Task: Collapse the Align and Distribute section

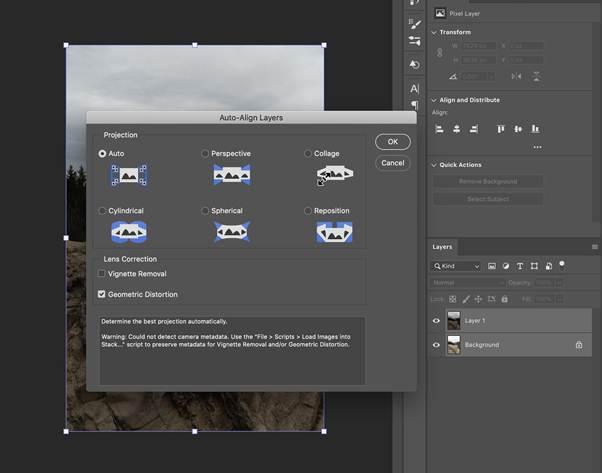Action: [x=434, y=100]
